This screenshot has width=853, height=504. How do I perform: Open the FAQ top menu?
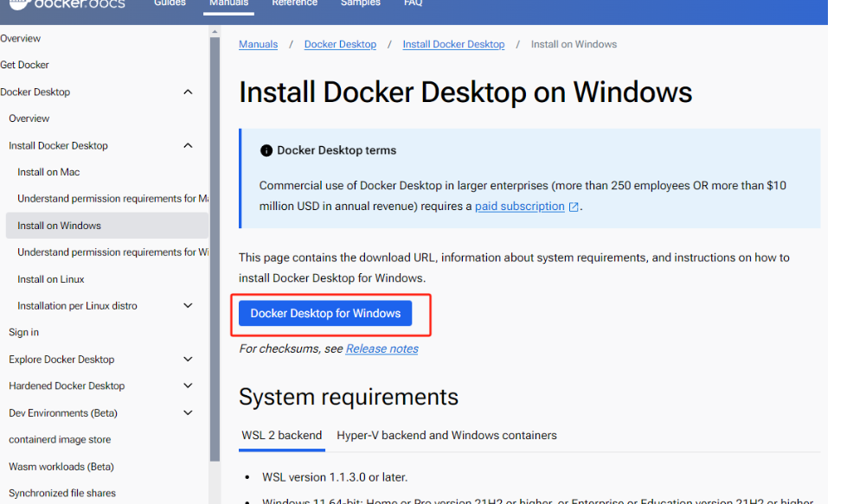pos(413,3)
